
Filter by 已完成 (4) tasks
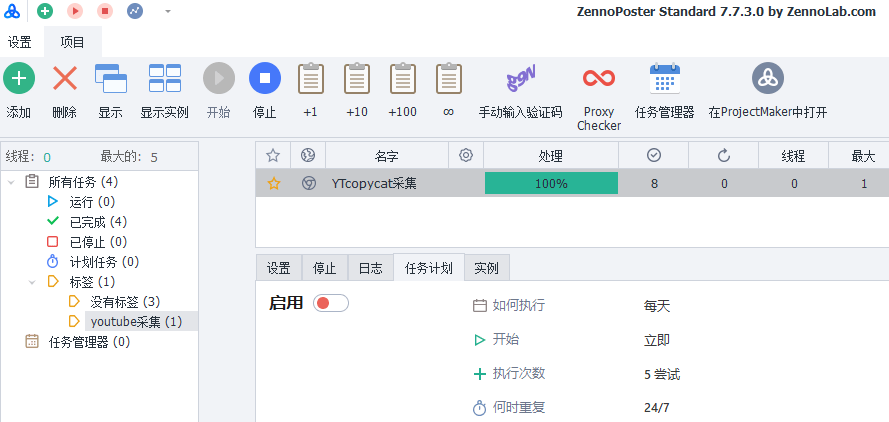(98, 222)
